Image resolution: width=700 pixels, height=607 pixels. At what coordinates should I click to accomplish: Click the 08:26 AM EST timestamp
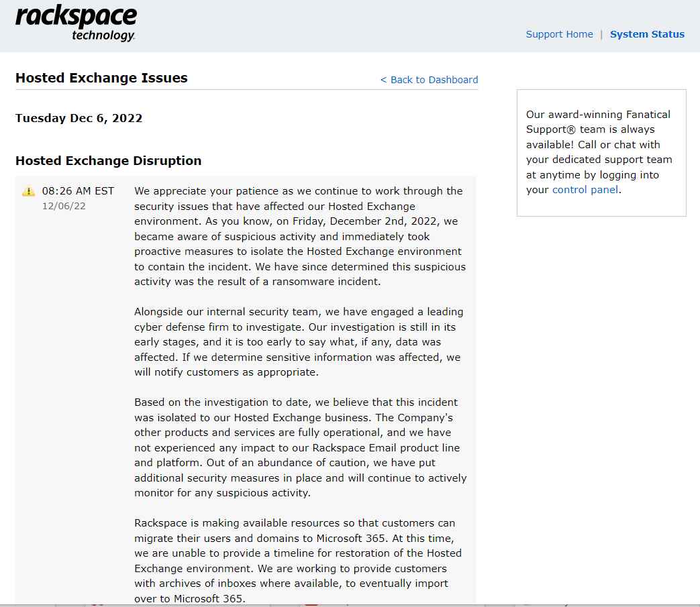[78, 190]
